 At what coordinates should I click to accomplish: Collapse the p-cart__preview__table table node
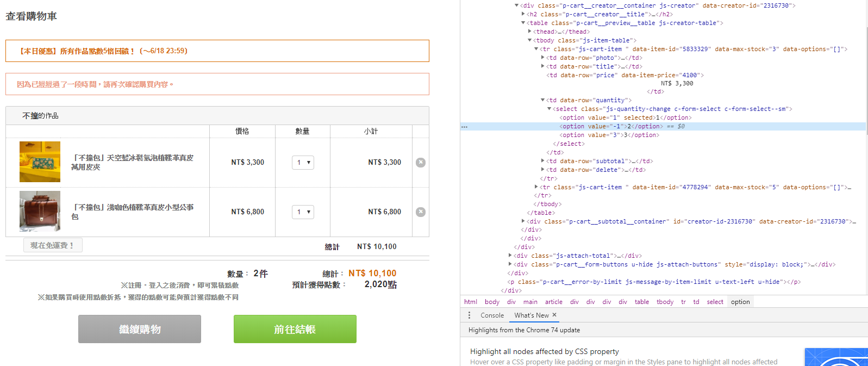[x=523, y=23]
